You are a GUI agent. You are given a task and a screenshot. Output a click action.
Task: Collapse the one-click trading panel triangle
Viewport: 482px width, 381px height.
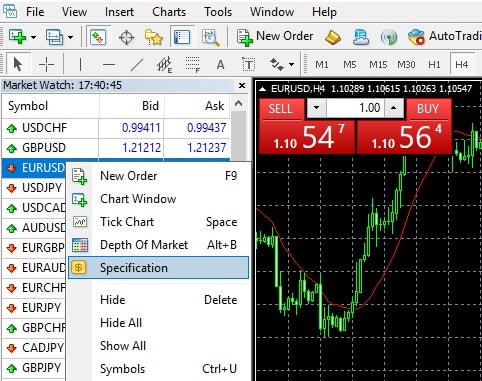pyautogui.click(x=263, y=89)
